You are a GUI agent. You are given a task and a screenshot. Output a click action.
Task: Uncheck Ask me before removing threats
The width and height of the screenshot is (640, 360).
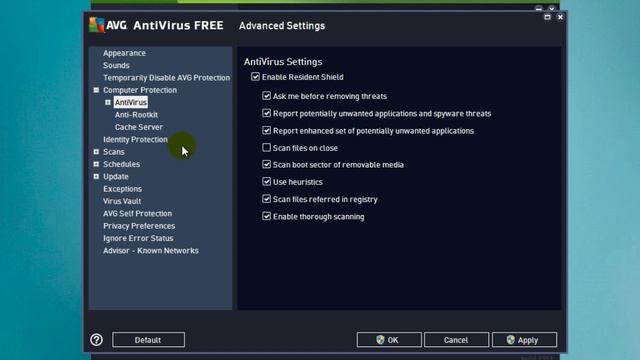(267, 96)
